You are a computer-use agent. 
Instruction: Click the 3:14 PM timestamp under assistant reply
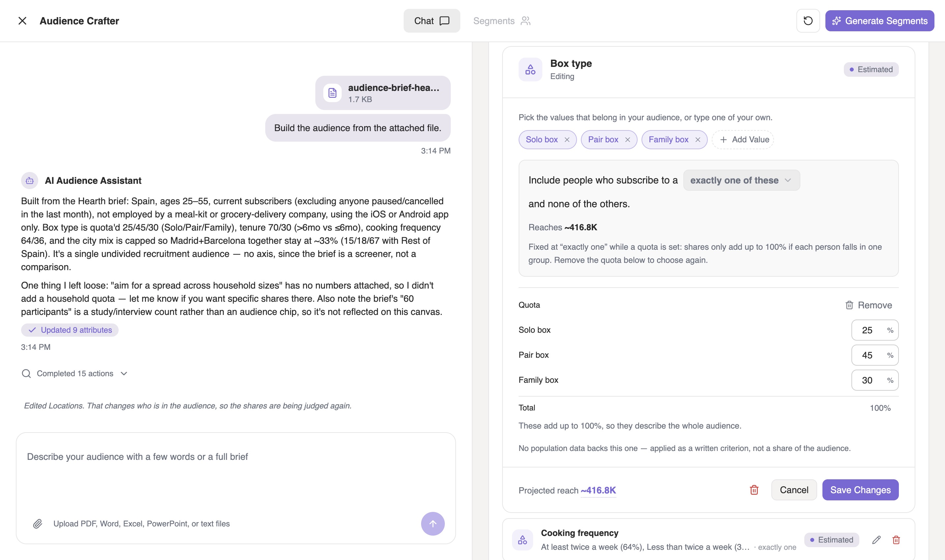coord(36,347)
